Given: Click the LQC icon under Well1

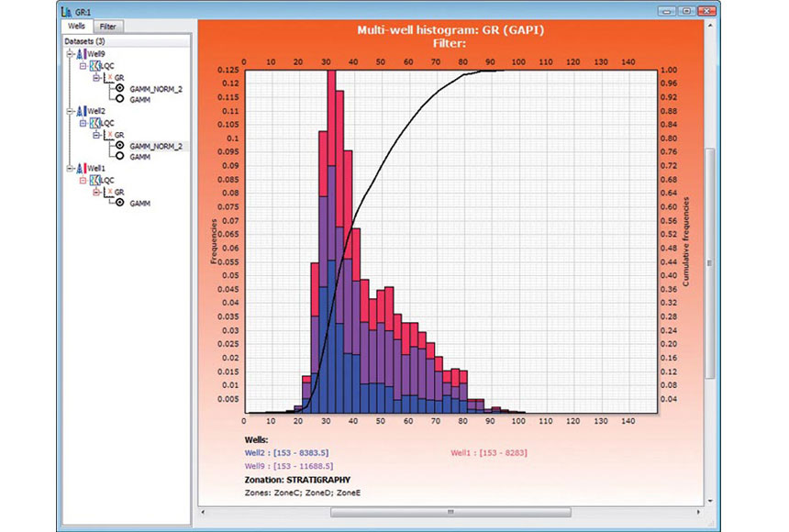Looking at the screenshot, I should point(94,179).
